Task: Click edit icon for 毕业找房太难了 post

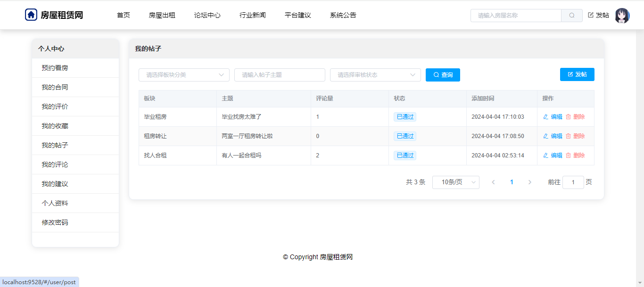Action: pos(546,117)
